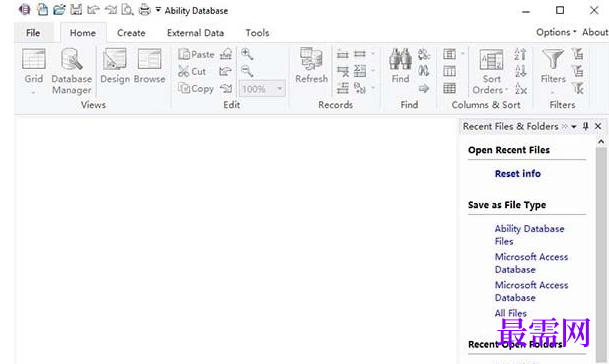609x364 pixels.
Task: Click the open folder icon in title bar
Action: tap(59, 9)
